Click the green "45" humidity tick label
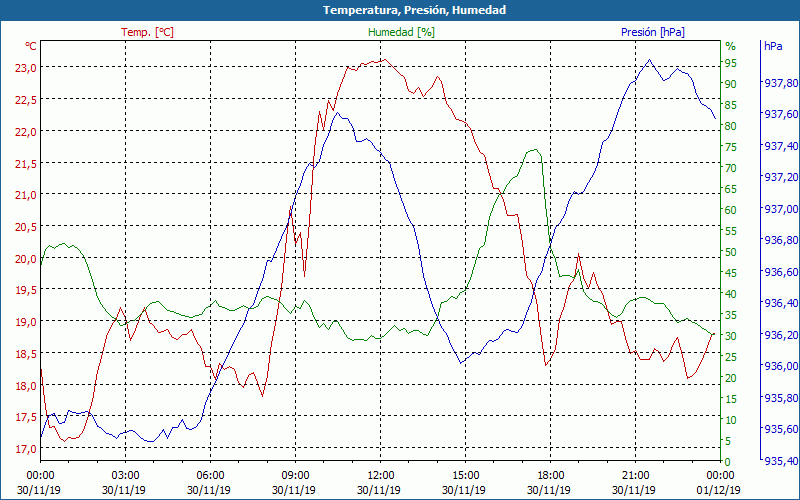Screen dimensions: 800x500 tap(731, 273)
